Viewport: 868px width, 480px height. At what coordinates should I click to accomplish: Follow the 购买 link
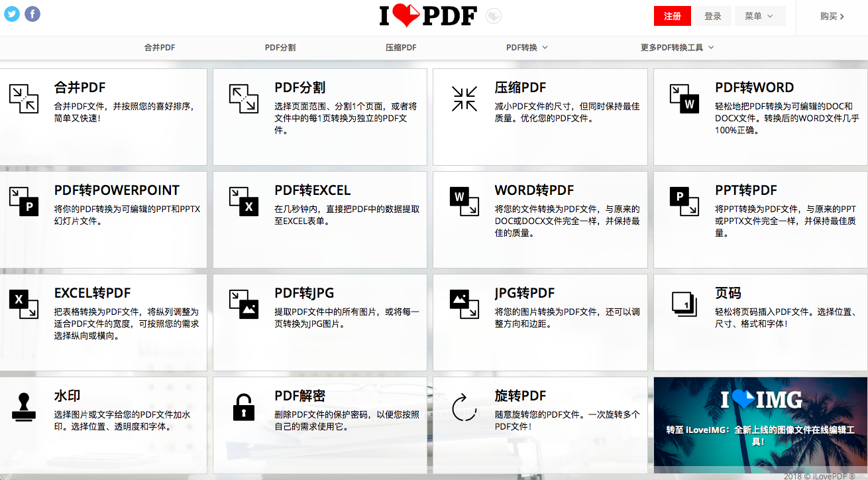pos(832,17)
